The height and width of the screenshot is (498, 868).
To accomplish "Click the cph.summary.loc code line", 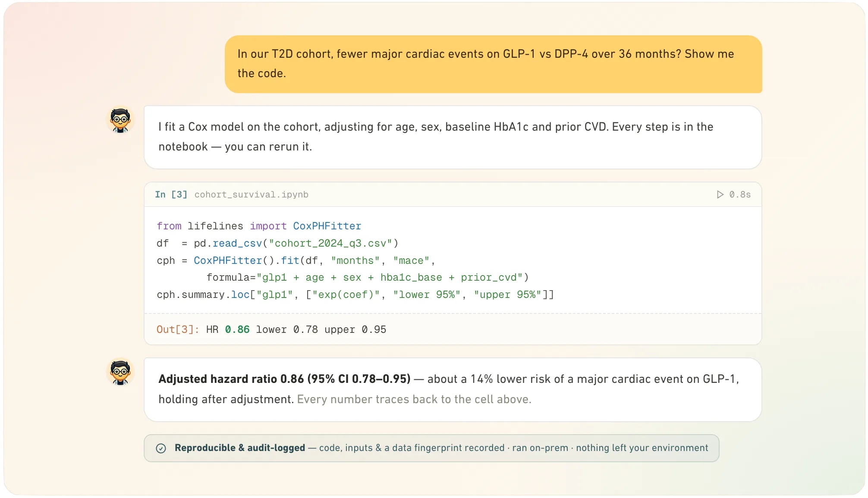I will (355, 294).
